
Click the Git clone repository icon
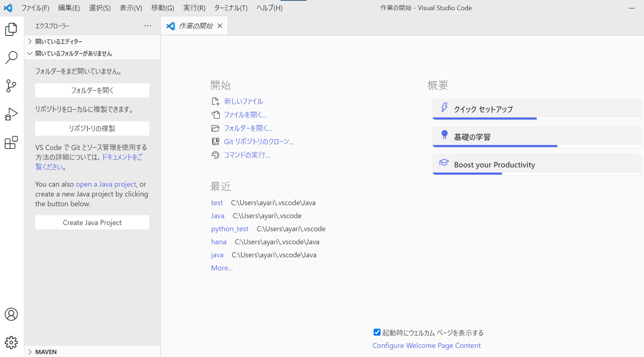tap(216, 142)
